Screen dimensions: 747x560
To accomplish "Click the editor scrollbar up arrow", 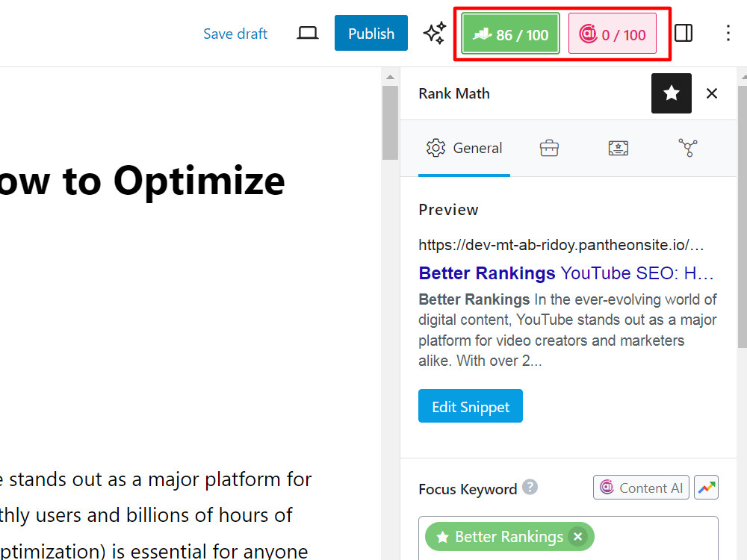I will [390, 77].
